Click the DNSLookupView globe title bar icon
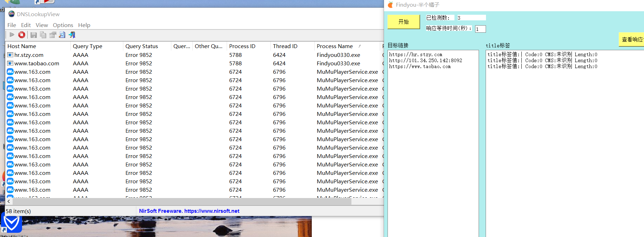 pyautogui.click(x=12, y=14)
